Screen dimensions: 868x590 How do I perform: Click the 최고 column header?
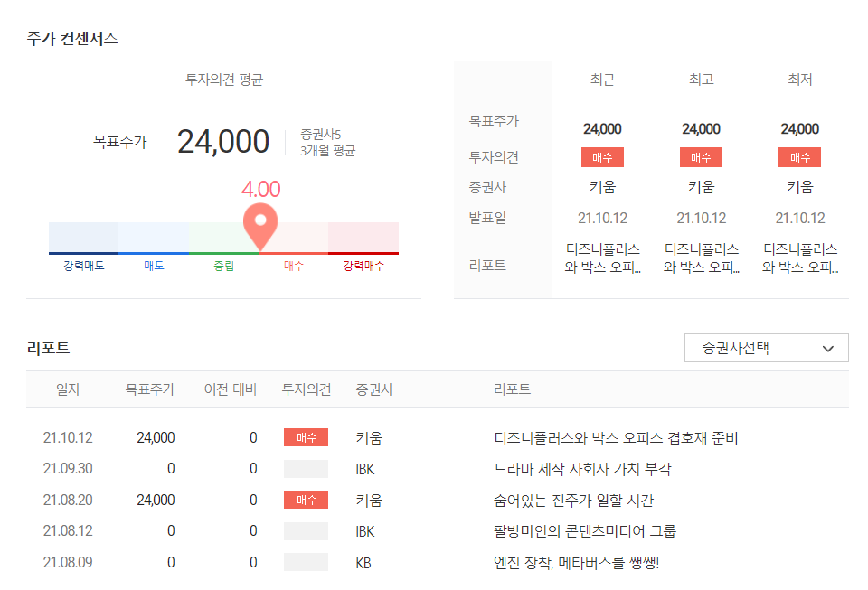tap(701, 80)
